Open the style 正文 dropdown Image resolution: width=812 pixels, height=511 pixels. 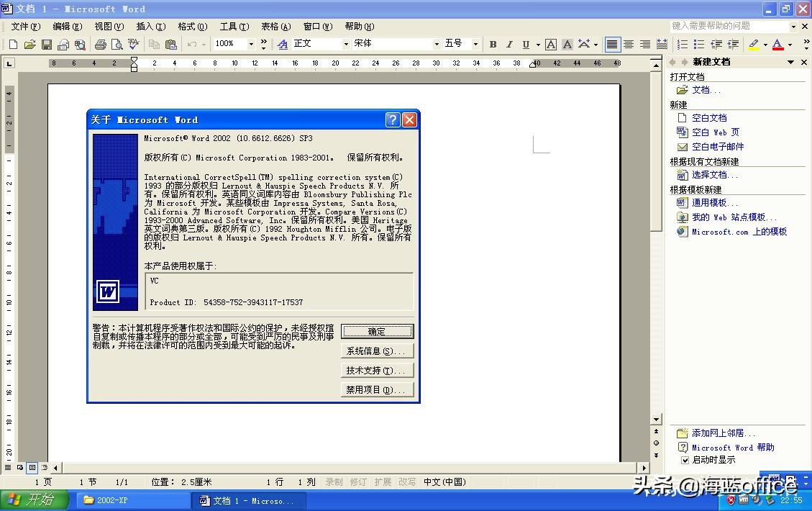[x=346, y=44]
